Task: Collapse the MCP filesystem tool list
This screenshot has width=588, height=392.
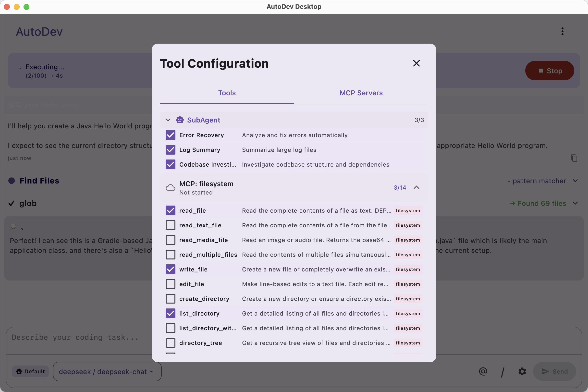Action: tap(416, 187)
